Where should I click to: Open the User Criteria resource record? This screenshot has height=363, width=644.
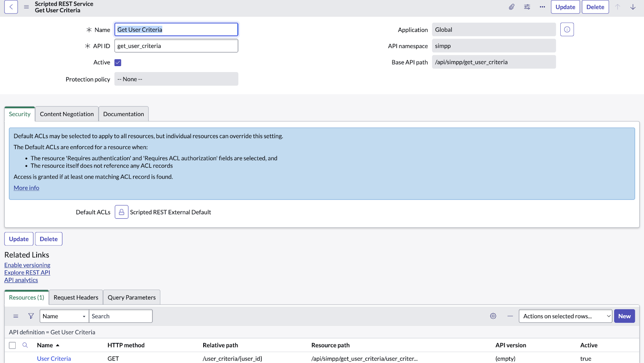click(54, 359)
